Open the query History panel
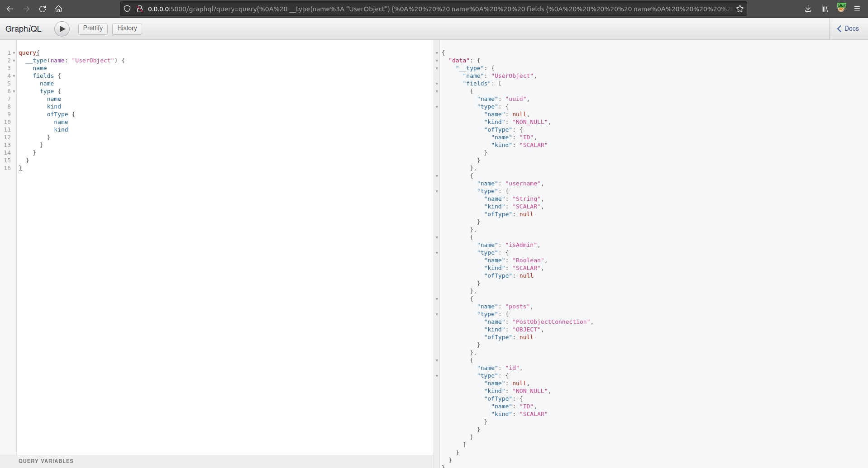This screenshot has width=868, height=468. click(127, 28)
